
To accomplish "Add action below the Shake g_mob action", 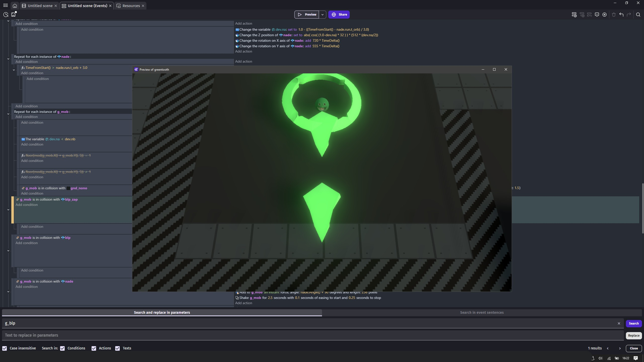I will click(244, 303).
